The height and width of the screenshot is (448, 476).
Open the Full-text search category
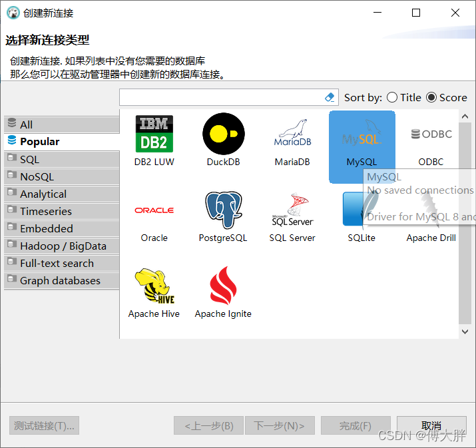tap(62, 263)
